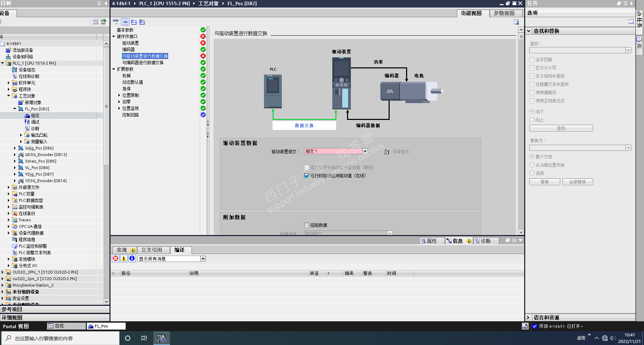Viewport: 644px width, 345px height.
Task: Toggle the red error message filter icon
Action: [x=116, y=258]
